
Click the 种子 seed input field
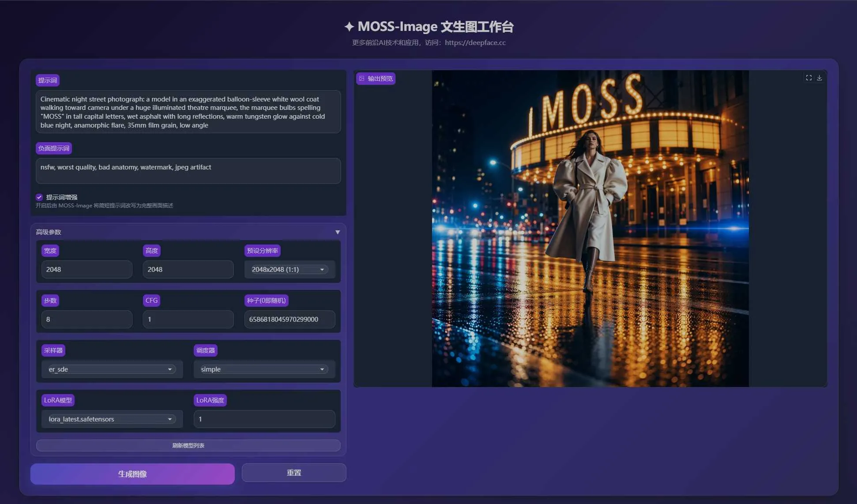click(x=290, y=319)
